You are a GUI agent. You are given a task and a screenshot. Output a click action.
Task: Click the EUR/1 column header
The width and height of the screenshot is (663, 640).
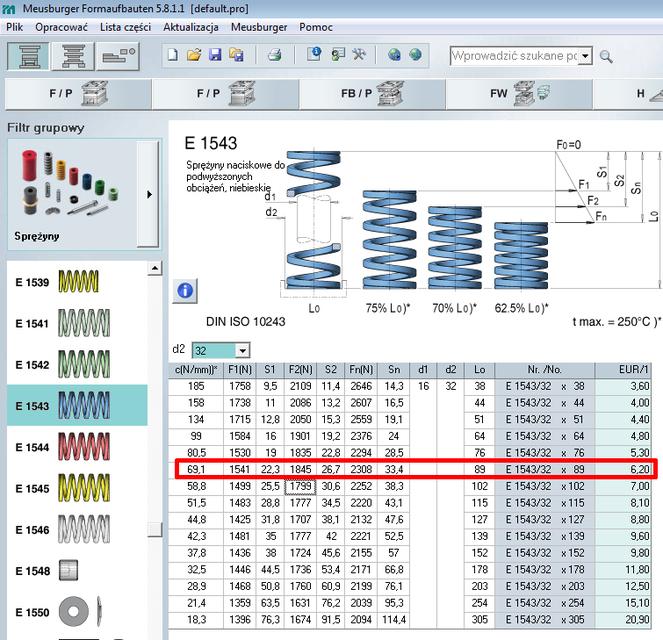click(623, 370)
